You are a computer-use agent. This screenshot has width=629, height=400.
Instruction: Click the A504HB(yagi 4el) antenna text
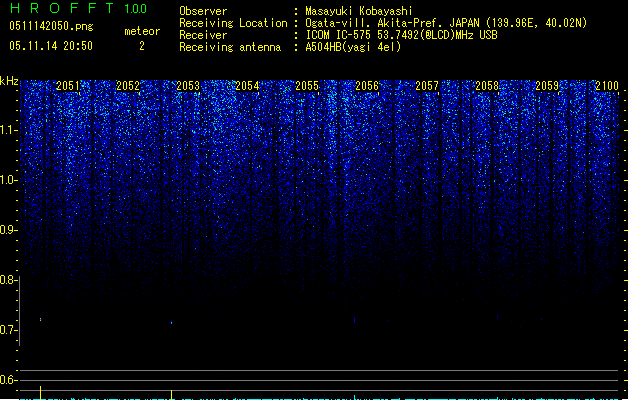click(353, 47)
